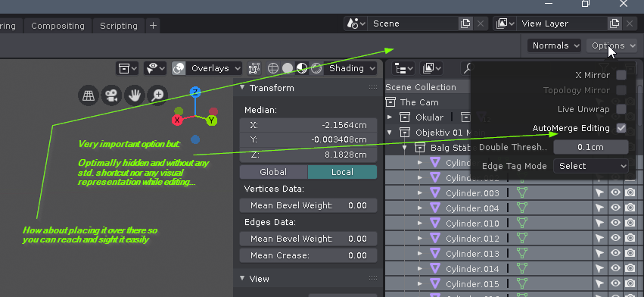Hide Cylinder.003 with its eye icon
This screenshot has width=644, height=297.
click(x=614, y=193)
